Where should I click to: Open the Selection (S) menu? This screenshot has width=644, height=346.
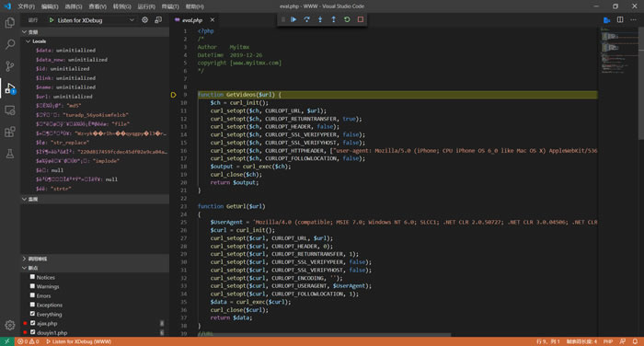(74, 6)
